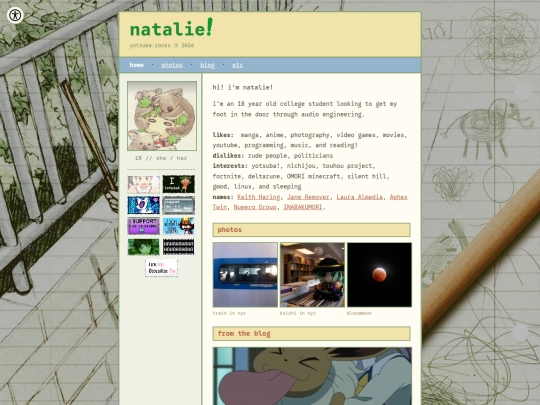Click the 'train in nyc' caption
The width and height of the screenshot is (540, 405).
pyautogui.click(x=229, y=313)
